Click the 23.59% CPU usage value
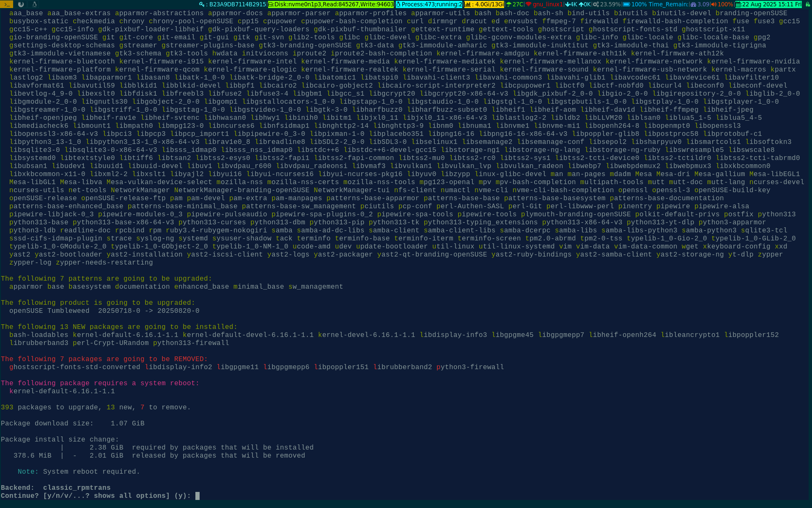 610,4
